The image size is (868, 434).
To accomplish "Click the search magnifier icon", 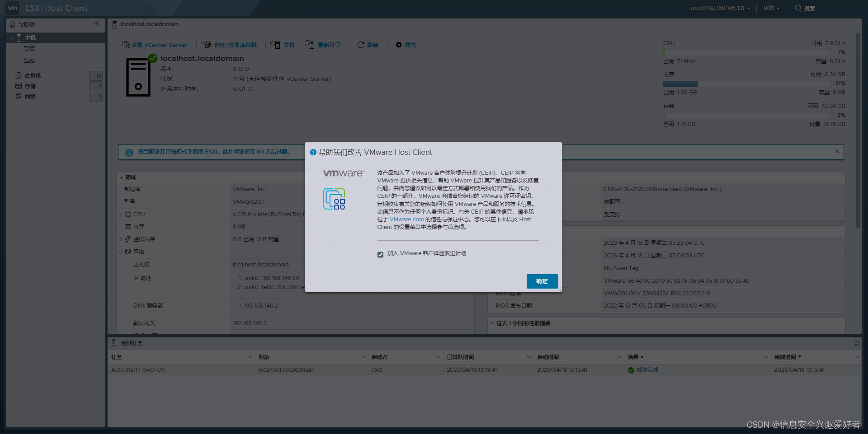I will 798,8.
